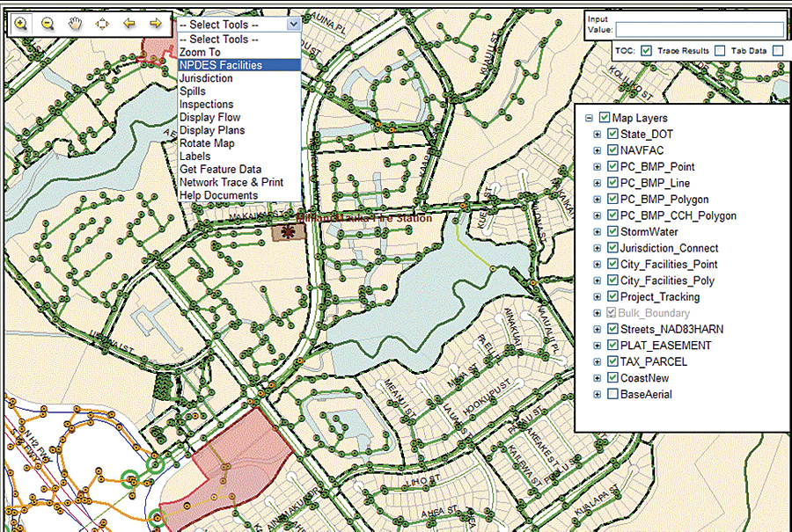Click the LIHO ST street label
The height and width of the screenshot is (532, 792).
(x=422, y=480)
